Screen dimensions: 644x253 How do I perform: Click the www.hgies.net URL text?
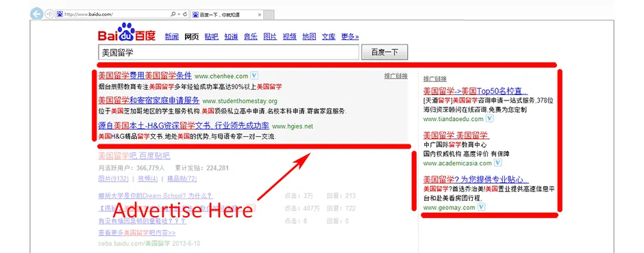click(293, 126)
